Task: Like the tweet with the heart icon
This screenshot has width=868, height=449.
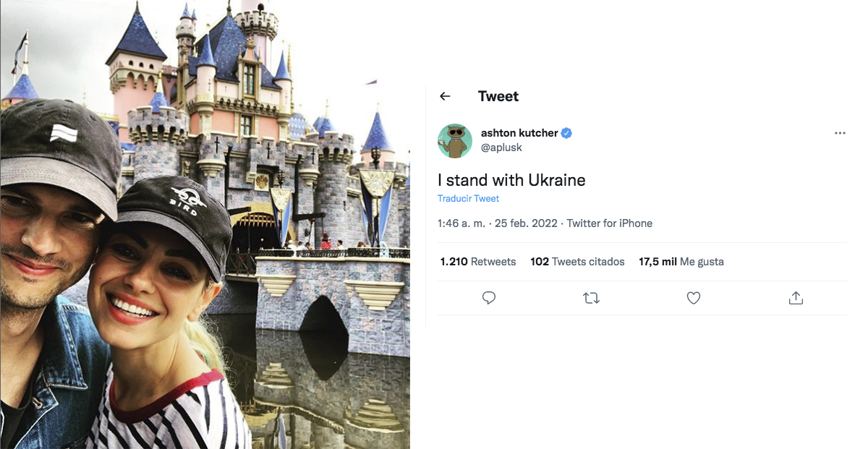Action: [x=694, y=298]
